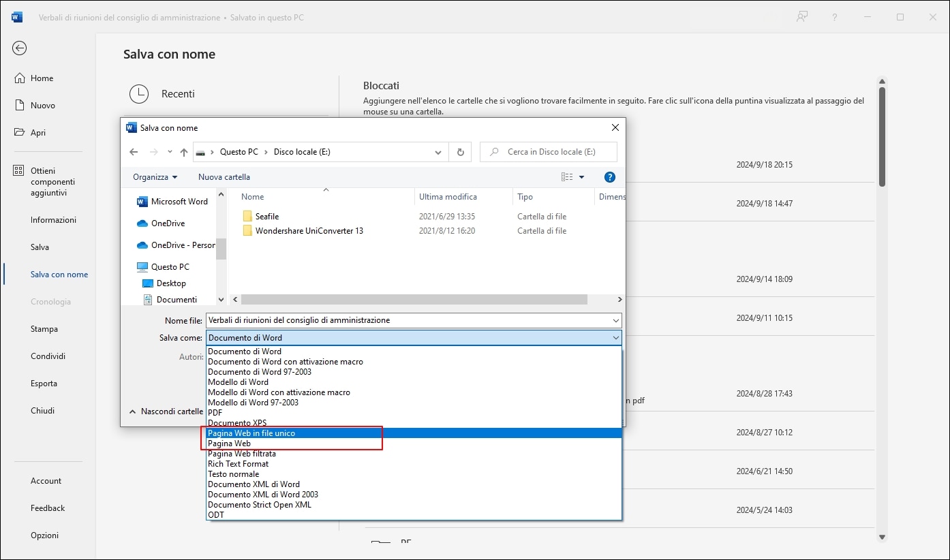
Task: Click the Cerca in Disco locale search box
Action: (x=549, y=152)
